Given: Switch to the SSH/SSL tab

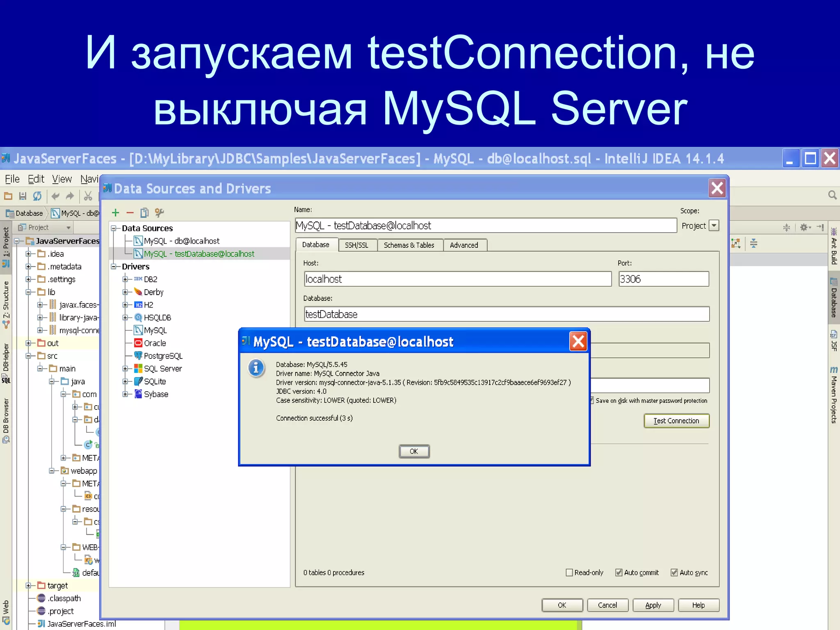Looking at the screenshot, I should click(356, 245).
